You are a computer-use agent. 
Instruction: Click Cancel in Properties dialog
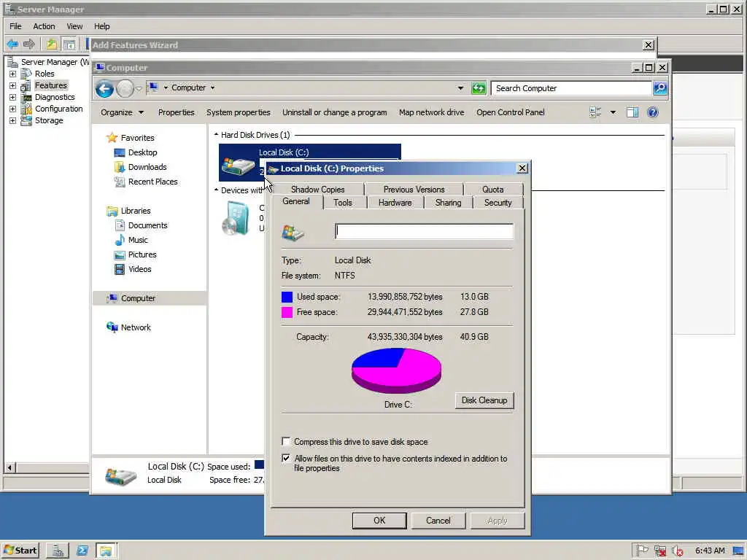pyautogui.click(x=438, y=521)
